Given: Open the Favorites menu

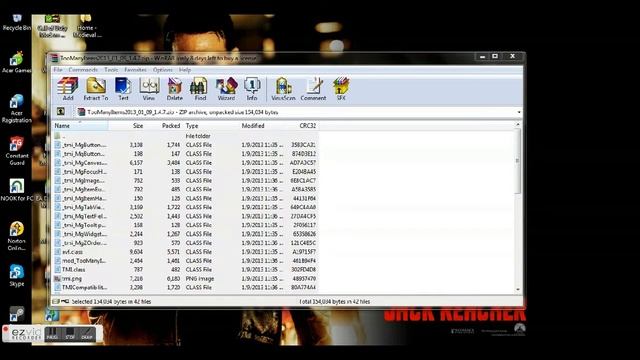Looking at the screenshot, I should pyautogui.click(x=136, y=70).
